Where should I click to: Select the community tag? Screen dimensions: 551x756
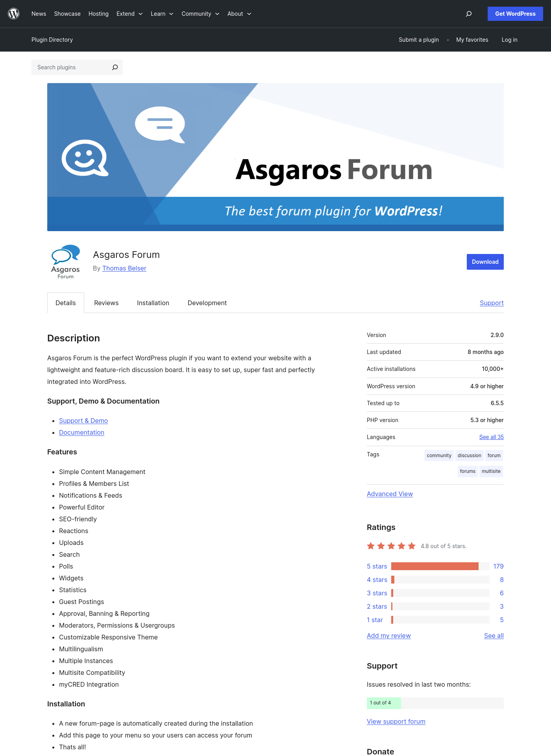click(x=439, y=456)
